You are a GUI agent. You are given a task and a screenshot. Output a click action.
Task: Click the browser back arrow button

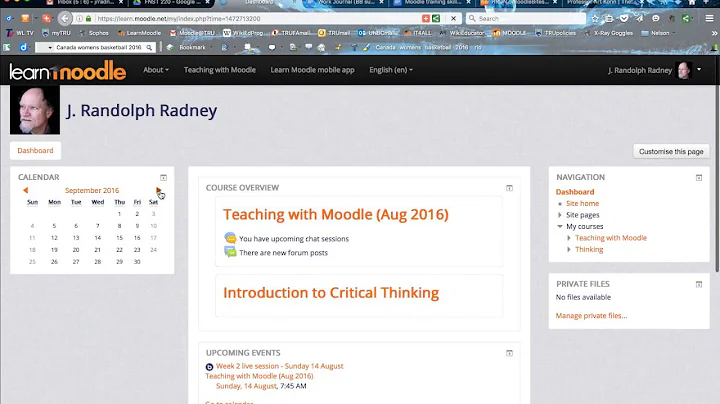(65, 18)
